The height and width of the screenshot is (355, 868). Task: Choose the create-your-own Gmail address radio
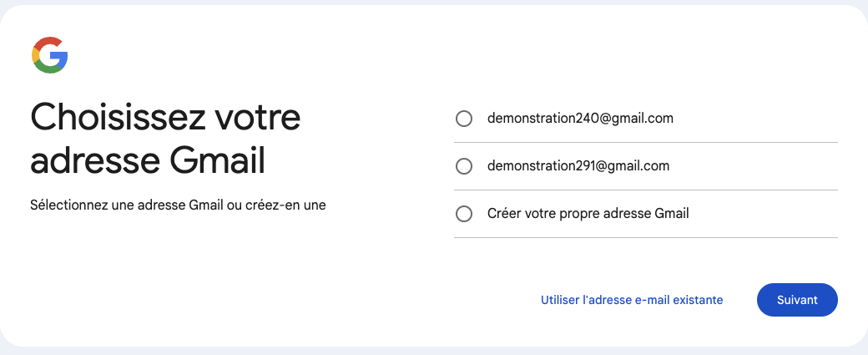[x=464, y=214]
